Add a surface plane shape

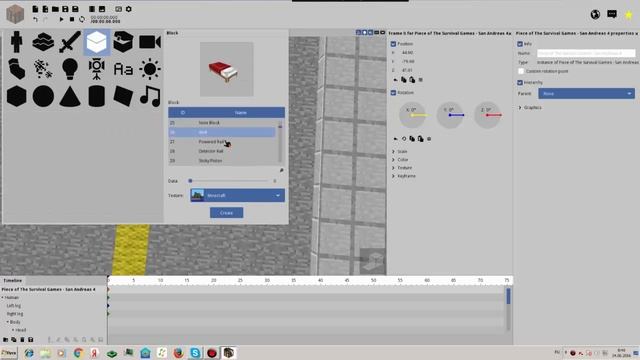pyautogui.click(x=123, y=96)
